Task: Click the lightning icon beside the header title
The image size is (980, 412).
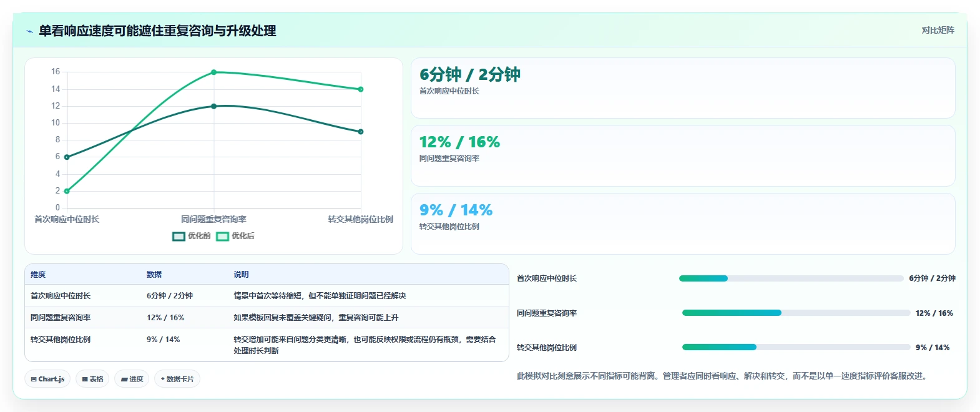Action: tap(29, 31)
